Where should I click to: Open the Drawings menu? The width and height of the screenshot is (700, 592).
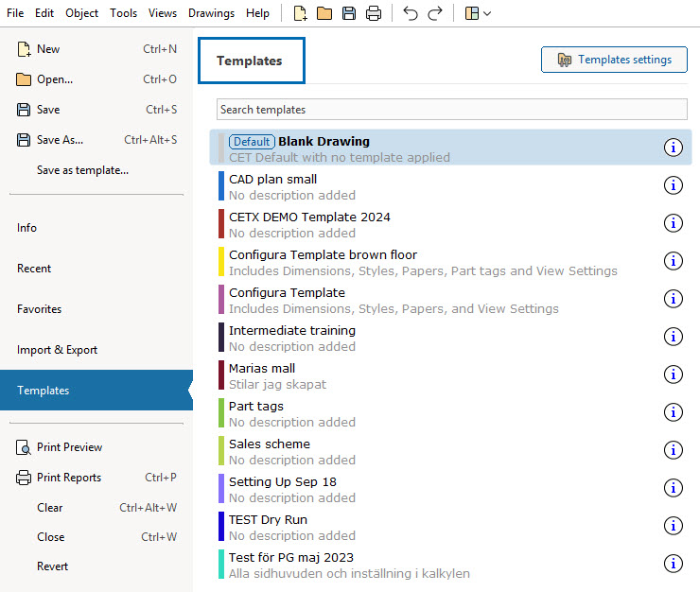[x=211, y=13]
